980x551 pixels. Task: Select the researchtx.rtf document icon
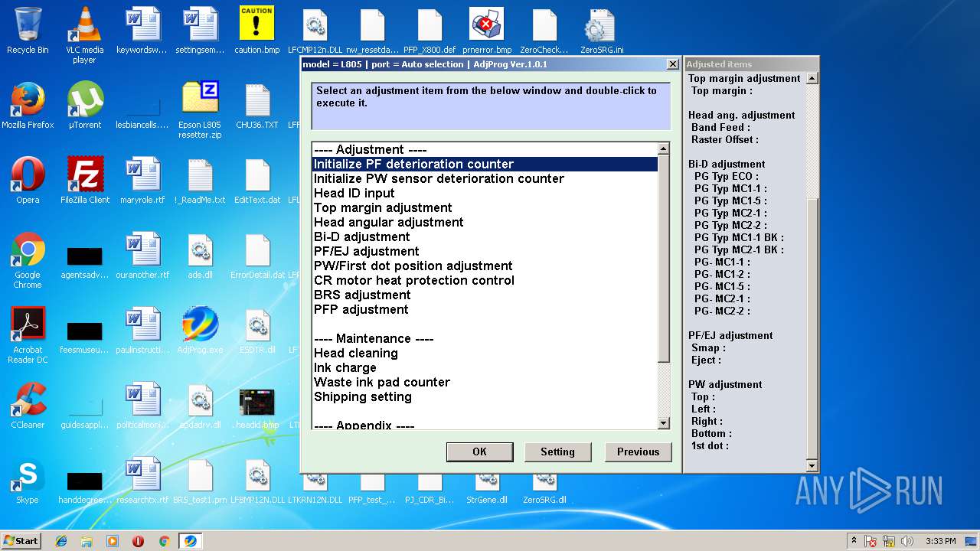(142, 481)
